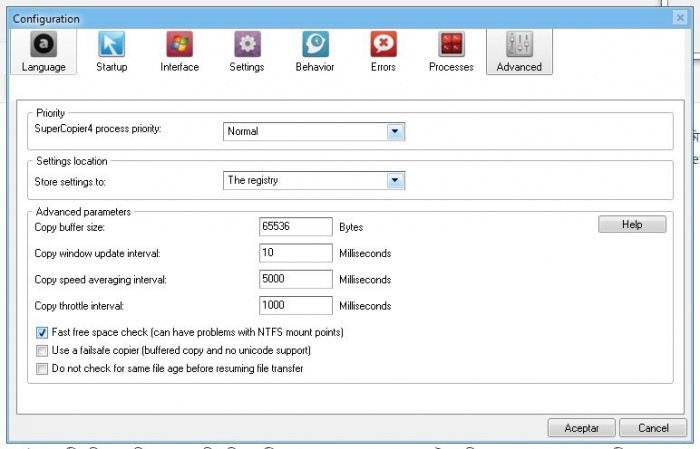Open the Interface tab icon
The height and width of the screenshot is (449, 700).
179,44
